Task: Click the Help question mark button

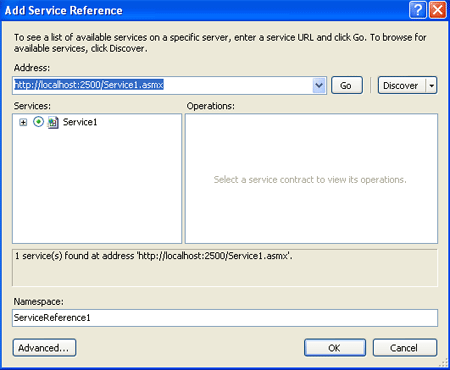Action: [x=418, y=10]
